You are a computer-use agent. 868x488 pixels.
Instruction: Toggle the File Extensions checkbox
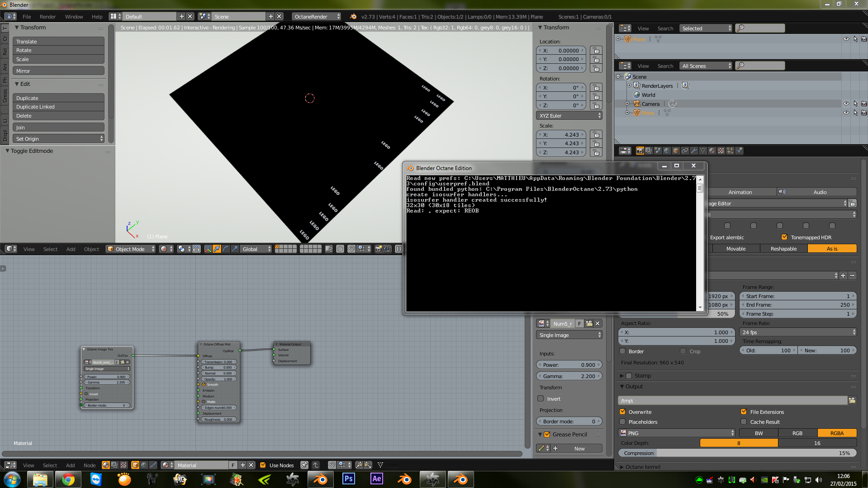744,412
